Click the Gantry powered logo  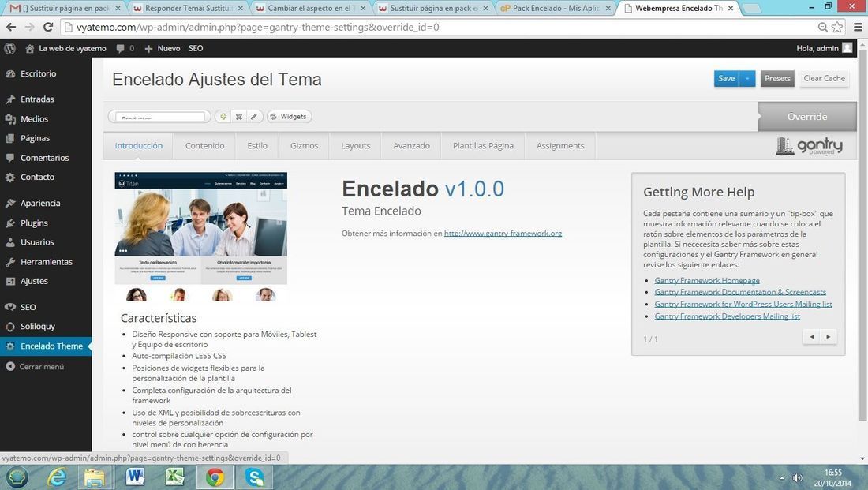(x=809, y=146)
